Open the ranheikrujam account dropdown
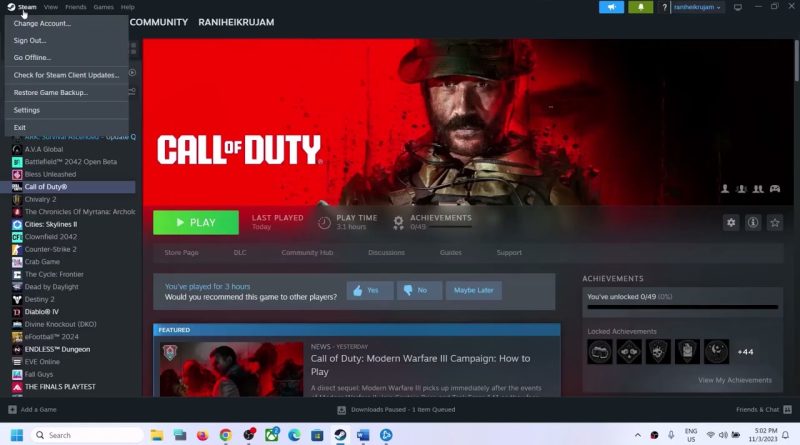 pos(697,7)
